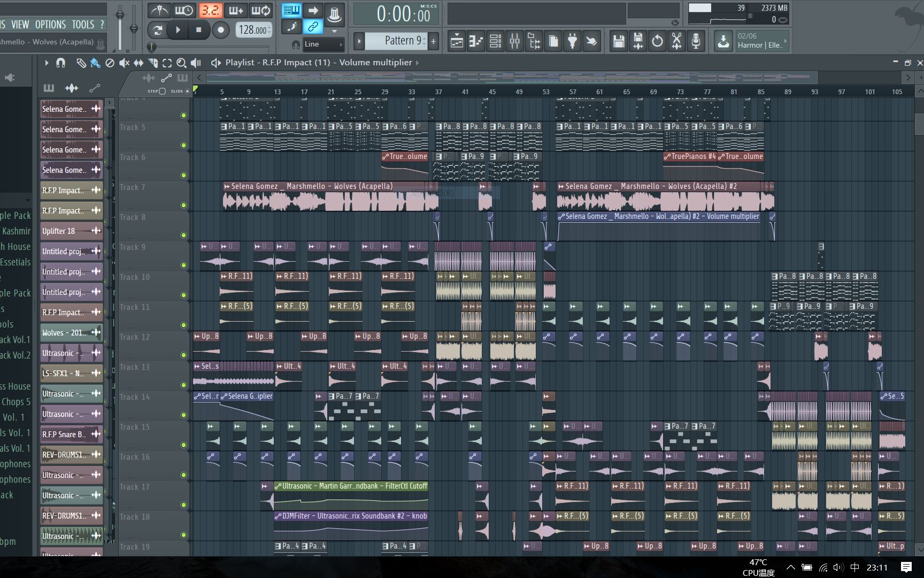Start playback with the play button
This screenshot has width=924, height=578.
(178, 29)
